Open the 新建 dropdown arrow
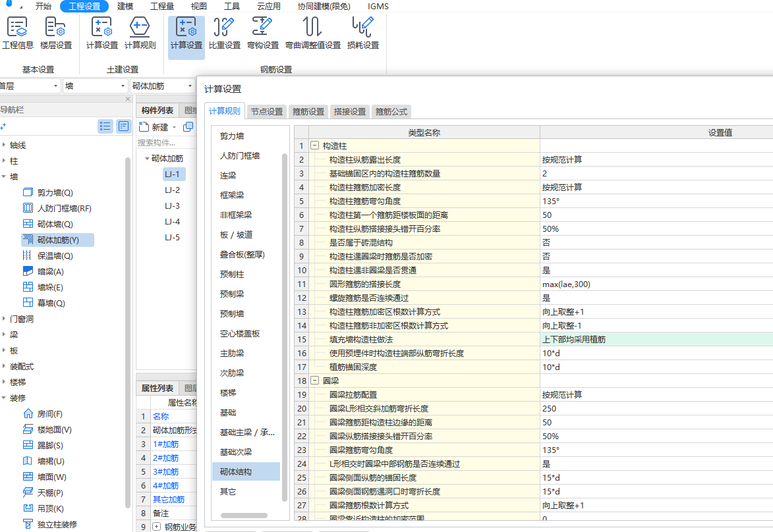This screenshot has width=773, height=532. click(x=175, y=128)
